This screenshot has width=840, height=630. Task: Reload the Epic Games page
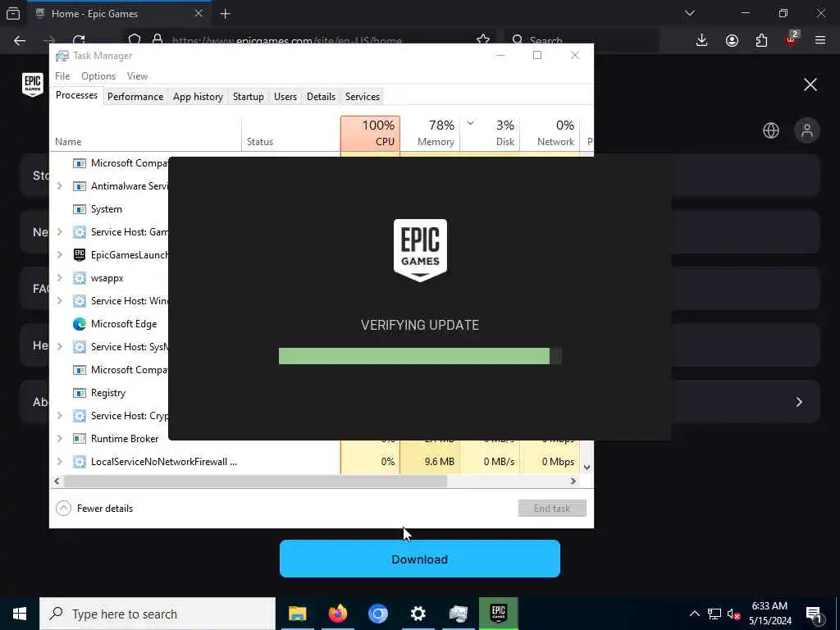pos(80,40)
